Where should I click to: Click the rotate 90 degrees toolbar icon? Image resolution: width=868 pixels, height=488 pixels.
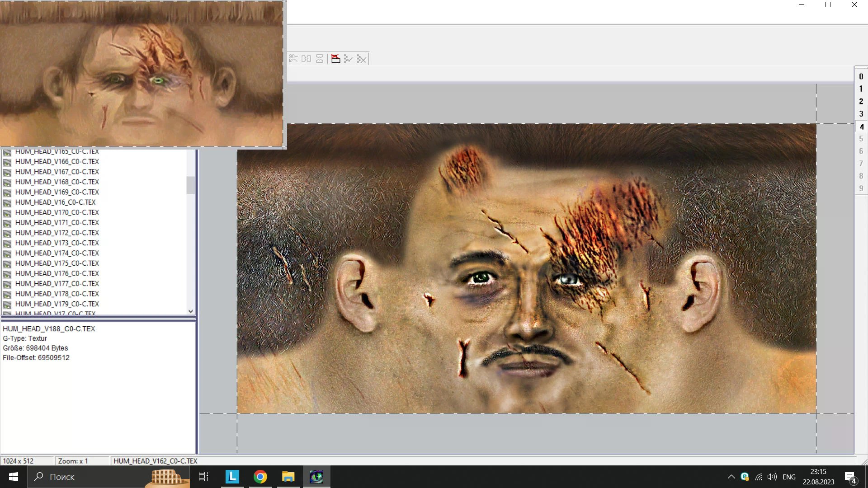pos(293,59)
